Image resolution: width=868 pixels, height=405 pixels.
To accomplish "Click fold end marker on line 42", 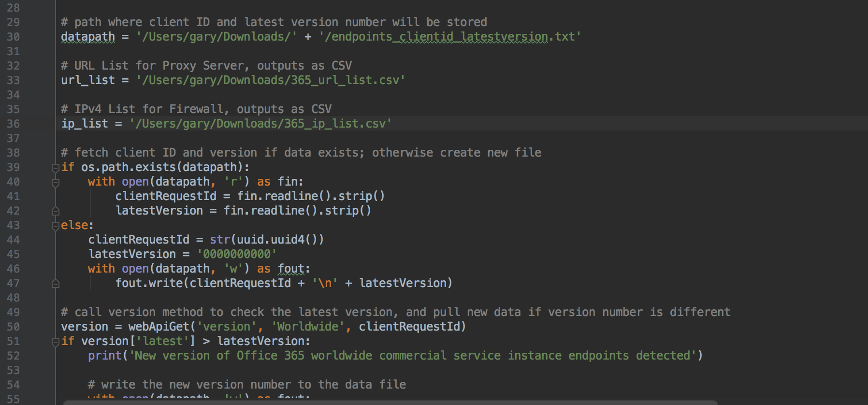I will 56,211.
